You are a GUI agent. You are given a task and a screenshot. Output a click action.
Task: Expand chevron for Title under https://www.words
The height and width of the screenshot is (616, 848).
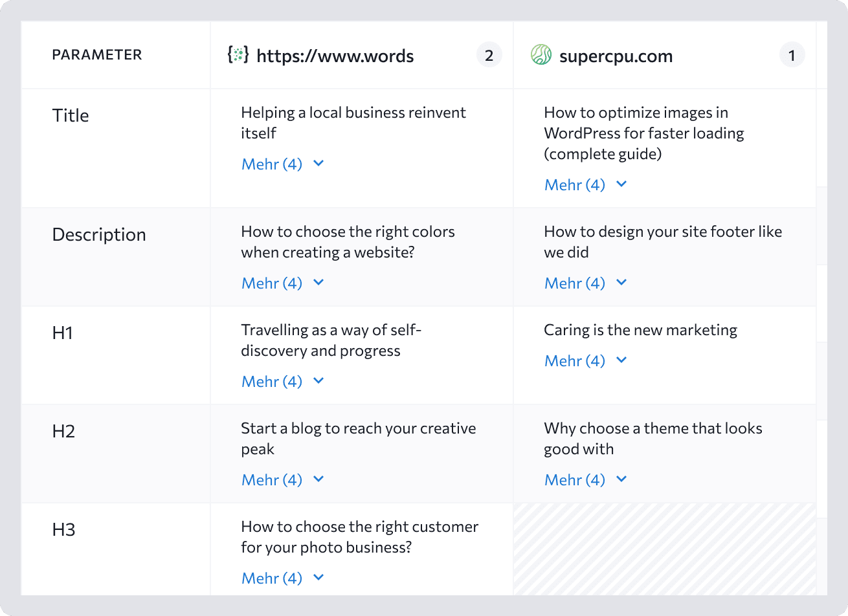click(x=318, y=164)
